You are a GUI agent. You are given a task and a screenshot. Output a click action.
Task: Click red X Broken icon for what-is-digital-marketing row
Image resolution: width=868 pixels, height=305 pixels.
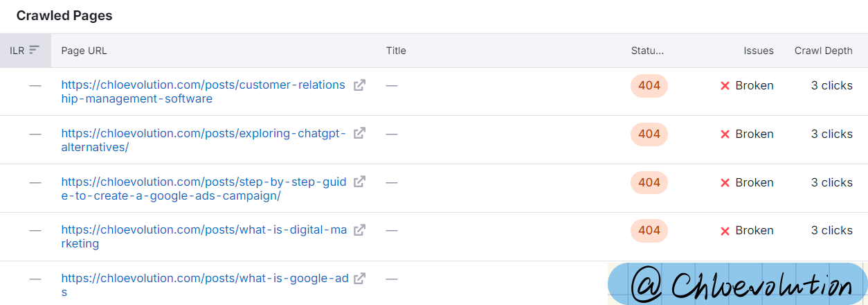coord(725,231)
